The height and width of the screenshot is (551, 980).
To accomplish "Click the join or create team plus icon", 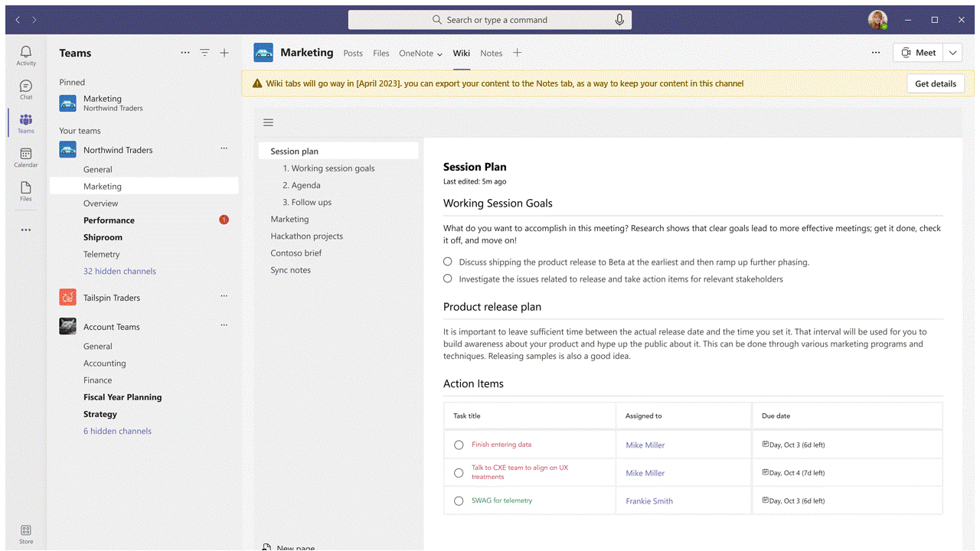I will point(224,52).
